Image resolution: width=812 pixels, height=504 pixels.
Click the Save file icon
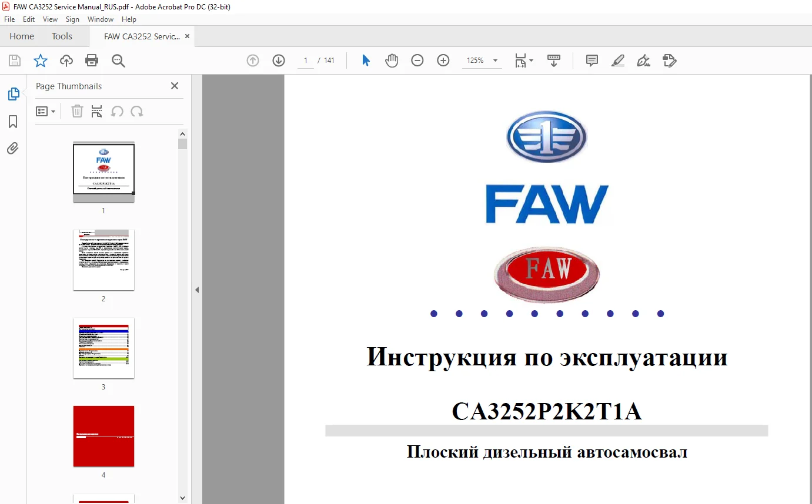click(x=15, y=61)
